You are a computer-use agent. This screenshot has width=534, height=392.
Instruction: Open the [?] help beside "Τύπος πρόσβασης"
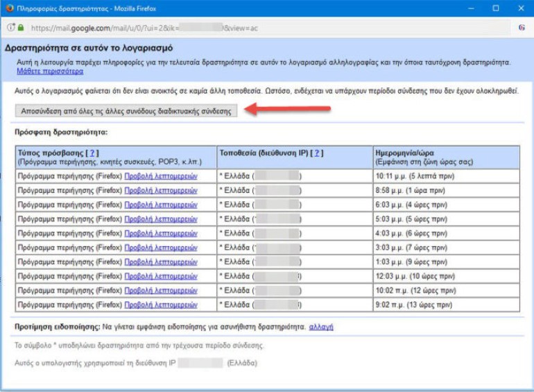pyautogui.click(x=92, y=153)
